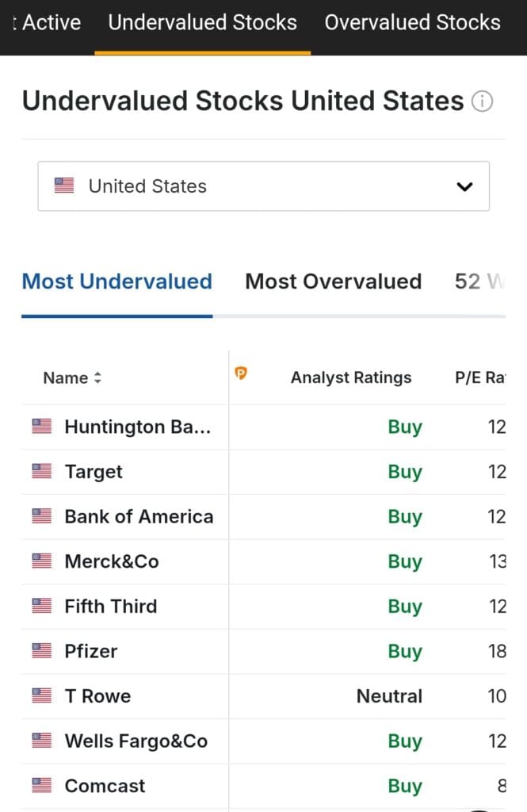527x812 pixels.
Task: Click the info icon beside the heading
Action: tap(482, 102)
